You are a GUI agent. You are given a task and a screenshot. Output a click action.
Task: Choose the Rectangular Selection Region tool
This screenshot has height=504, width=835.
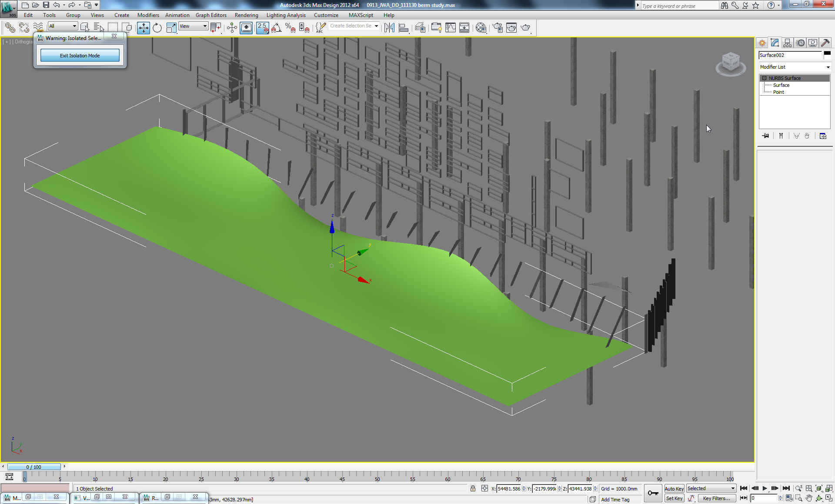point(113,28)
